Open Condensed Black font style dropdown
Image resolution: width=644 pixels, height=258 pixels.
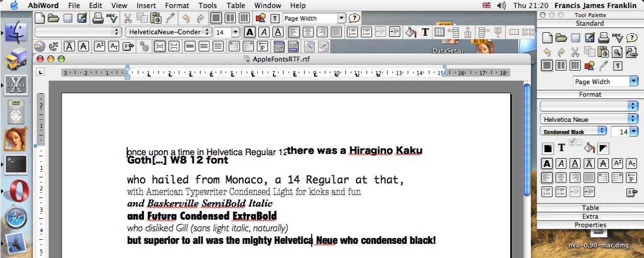(x=573, y=132)
